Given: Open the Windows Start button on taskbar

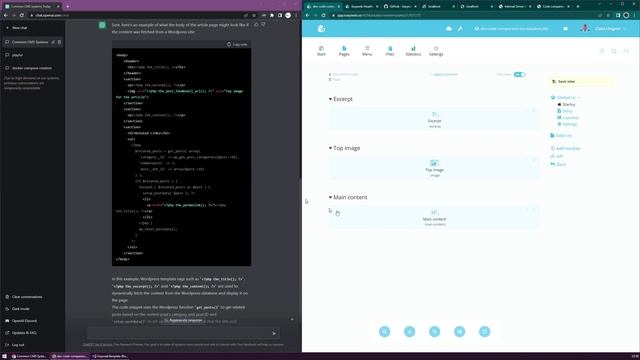Looking at the screenshot, I should coord(4,356).
